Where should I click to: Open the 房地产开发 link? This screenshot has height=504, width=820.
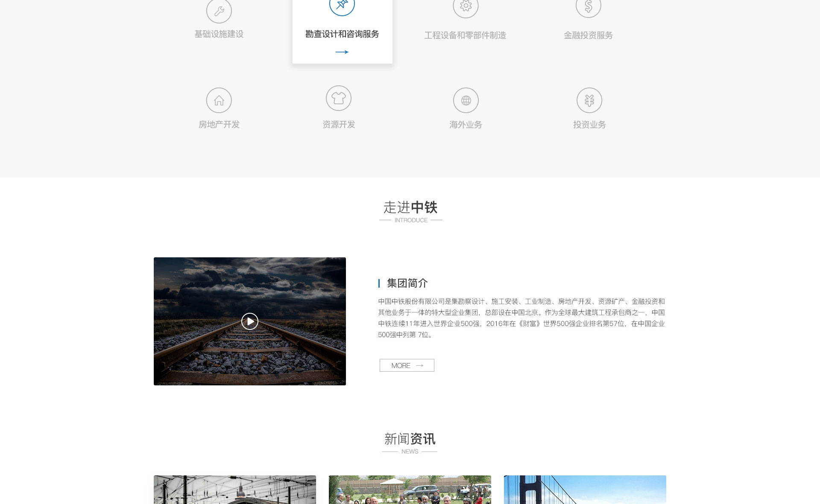click(219, 125)
